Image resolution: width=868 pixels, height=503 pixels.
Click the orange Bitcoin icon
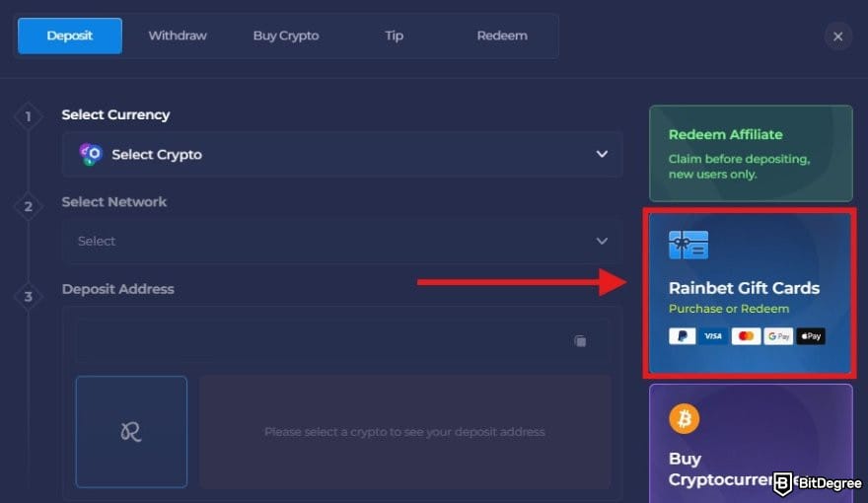click(x=685, y=418)
